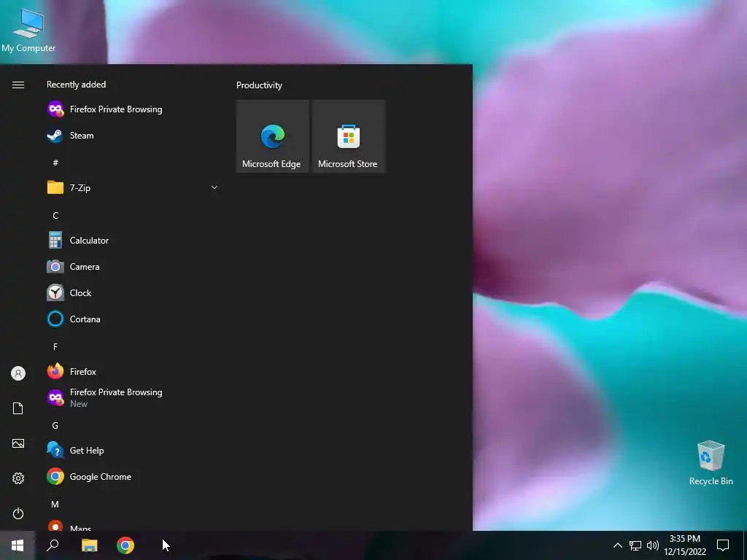This screenshot has height=560, width=747.
Task: Select the My Computer desktop icon
Action: [x=28, y=29]
